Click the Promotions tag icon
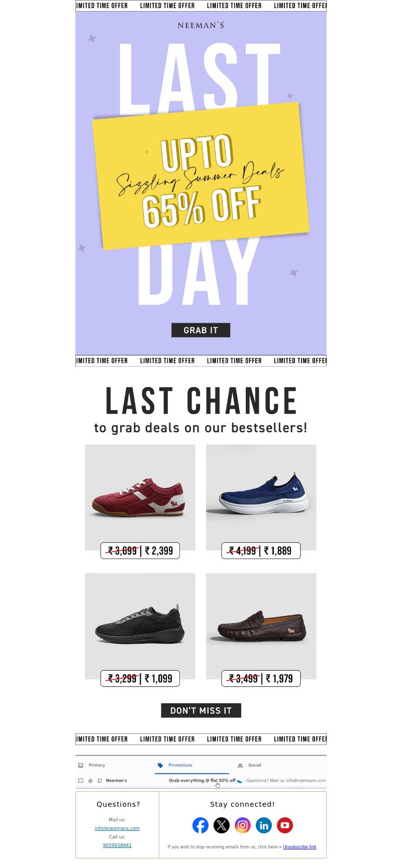Screen dimensions: 402x868 160,766
